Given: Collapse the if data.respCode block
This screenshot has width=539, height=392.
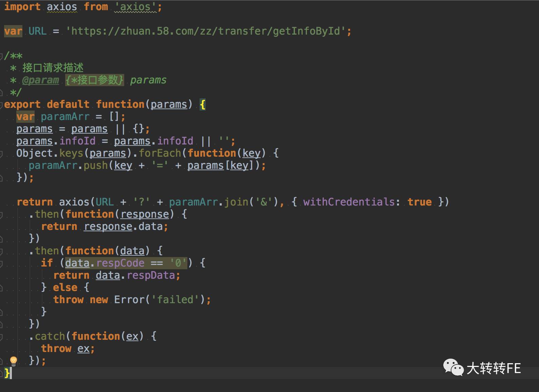Looking at the screenshot, I should tap(1, 263).
